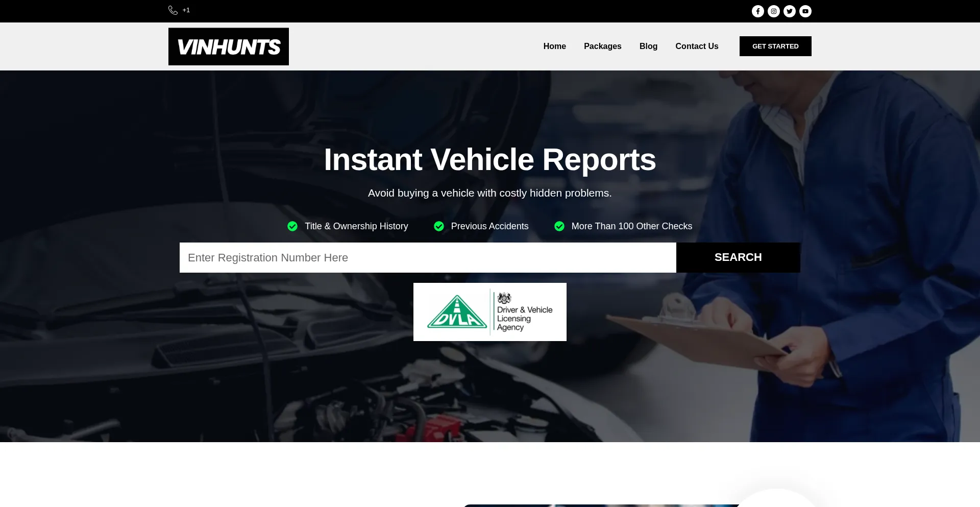
Task: Click the phone icon next to +1
Action: [x=173, y=10]
